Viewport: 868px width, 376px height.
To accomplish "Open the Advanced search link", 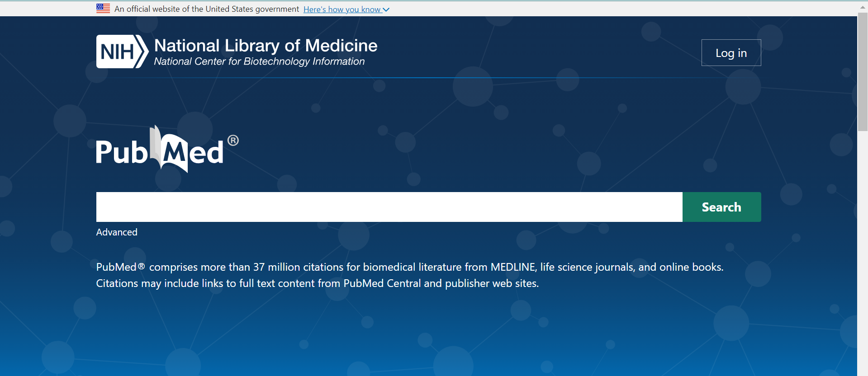I will click(117, 232).
